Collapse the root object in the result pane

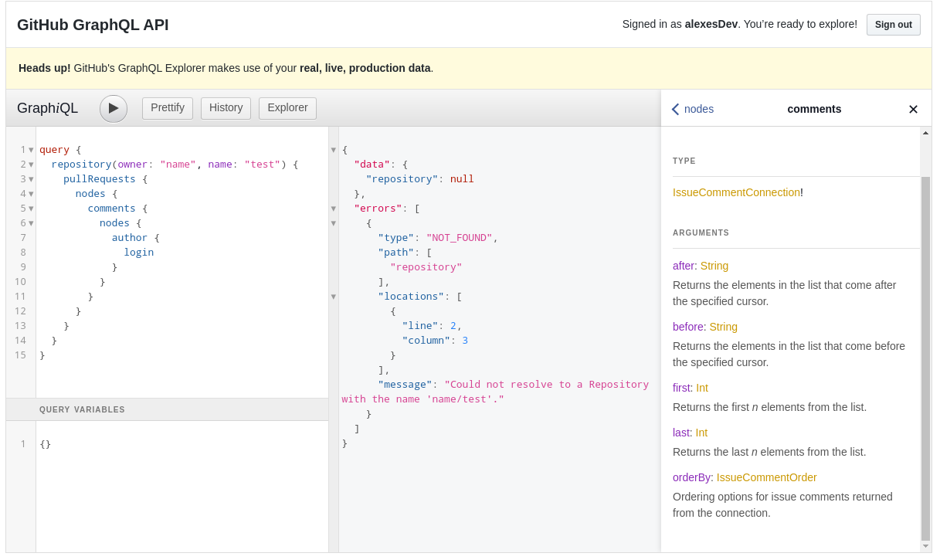[334, 150]
